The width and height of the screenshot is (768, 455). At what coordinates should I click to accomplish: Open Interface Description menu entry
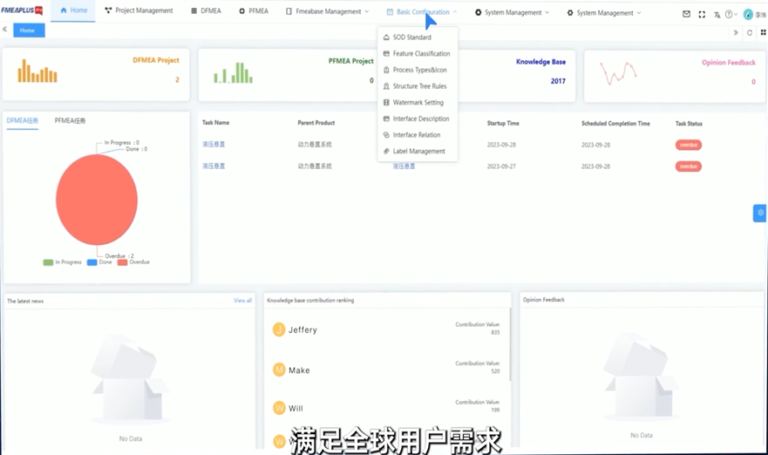pyautogui.click(x=417, y=119)
